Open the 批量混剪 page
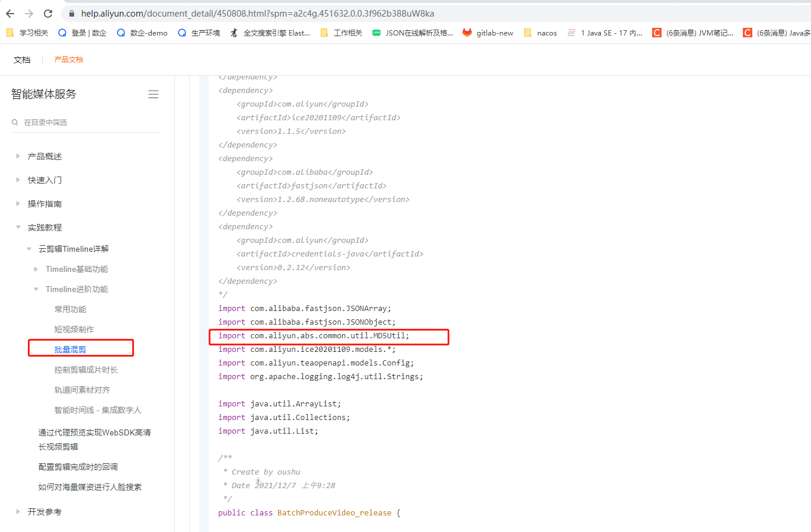The image size is (811, 532). (70, 350)
